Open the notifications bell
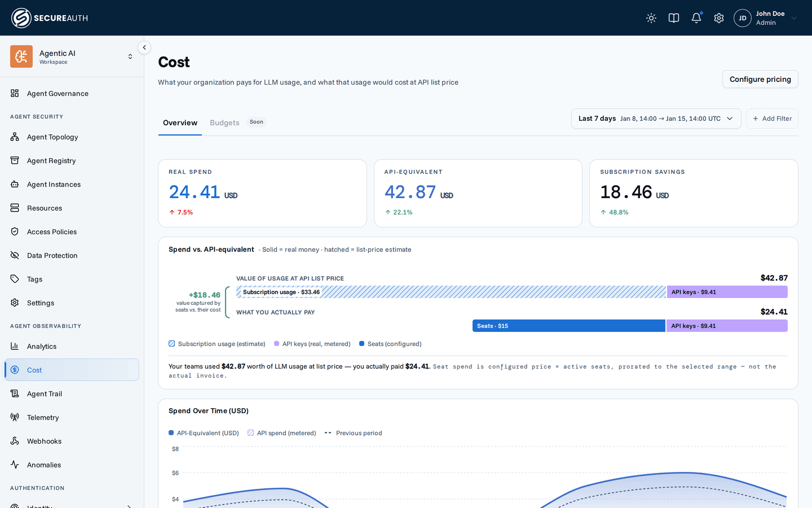The image size is (812, 508). click(696, 18)
